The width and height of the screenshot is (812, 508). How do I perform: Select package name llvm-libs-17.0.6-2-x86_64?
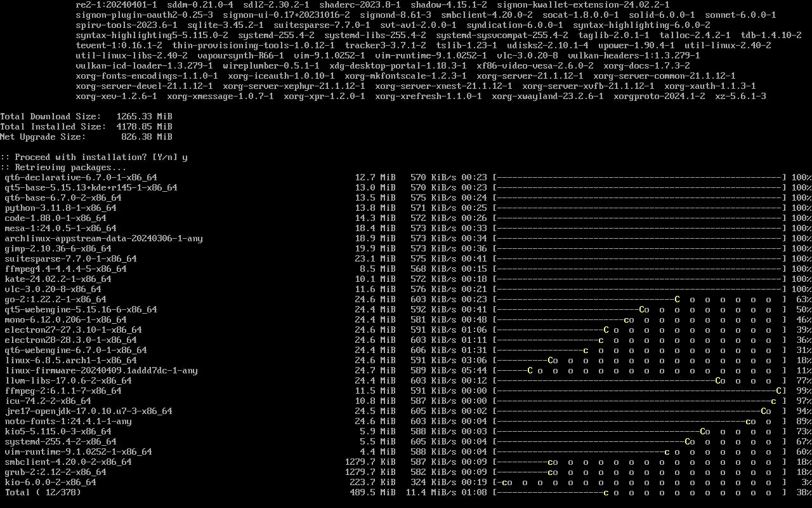69,380
